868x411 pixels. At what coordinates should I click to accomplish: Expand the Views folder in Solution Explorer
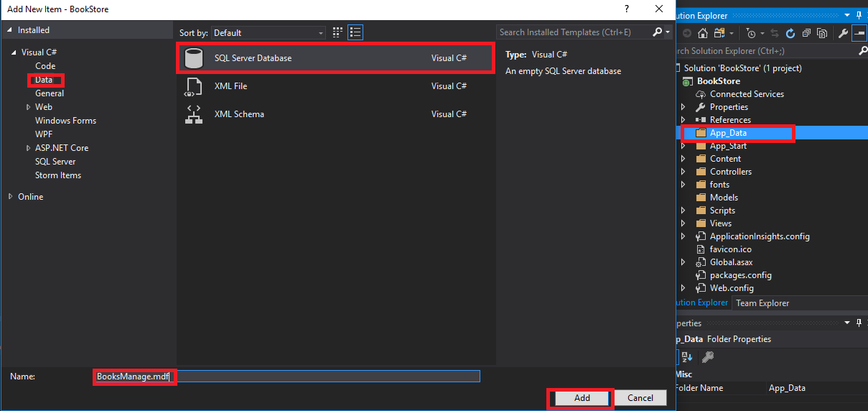pos(683,223)
